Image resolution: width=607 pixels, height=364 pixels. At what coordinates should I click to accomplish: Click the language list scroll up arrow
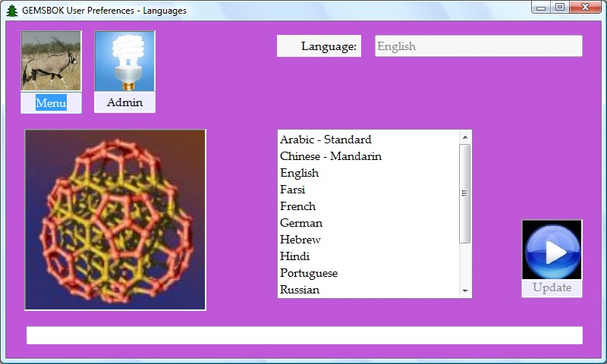point(465,137)
